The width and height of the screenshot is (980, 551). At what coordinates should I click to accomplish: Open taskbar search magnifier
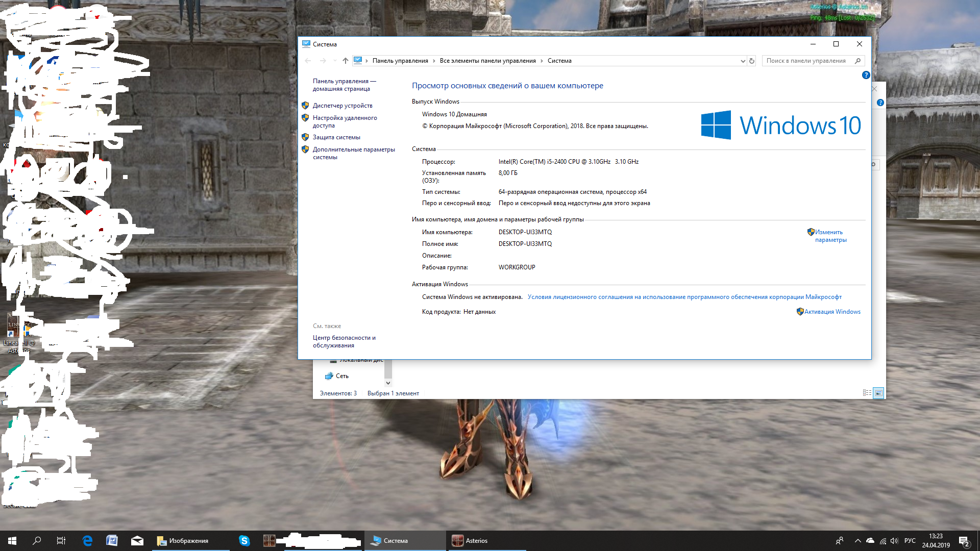[37, 541]
